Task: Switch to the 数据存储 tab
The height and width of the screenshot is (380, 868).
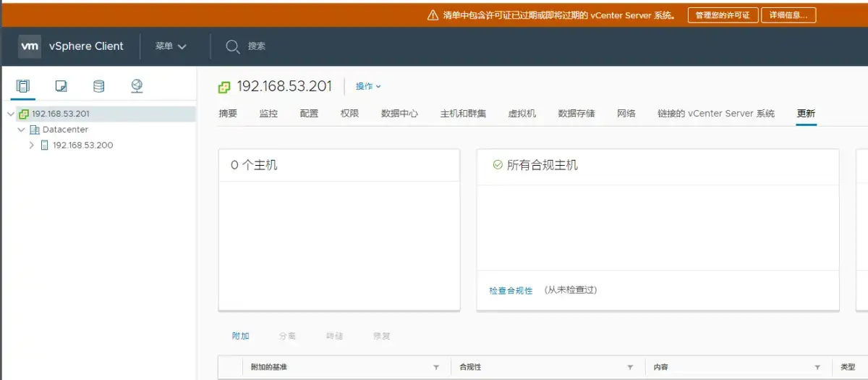Action: pyautogui.click(x=576, y=114)
